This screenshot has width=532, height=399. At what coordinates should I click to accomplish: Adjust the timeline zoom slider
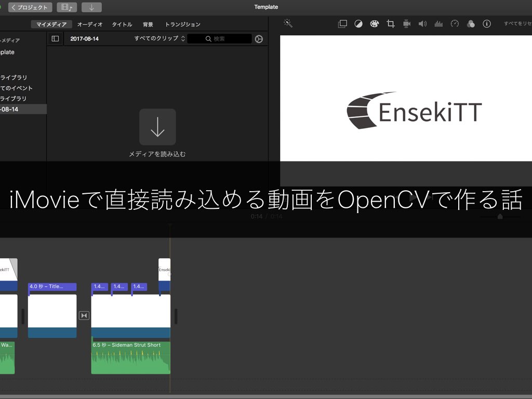pyautogui.click(x=500, y=217)
